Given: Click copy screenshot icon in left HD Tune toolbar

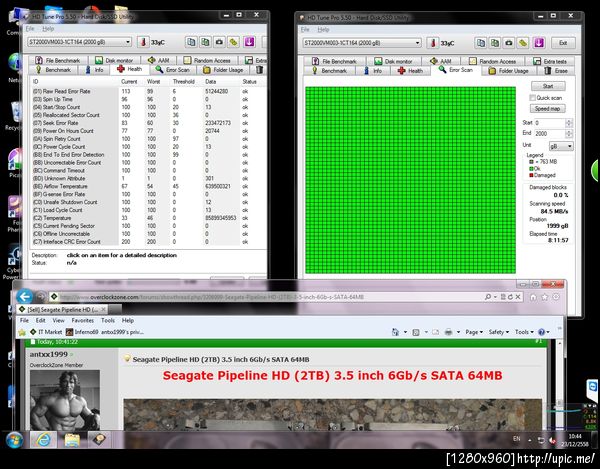Looking at the screenshot, I should tap(205, 42).
